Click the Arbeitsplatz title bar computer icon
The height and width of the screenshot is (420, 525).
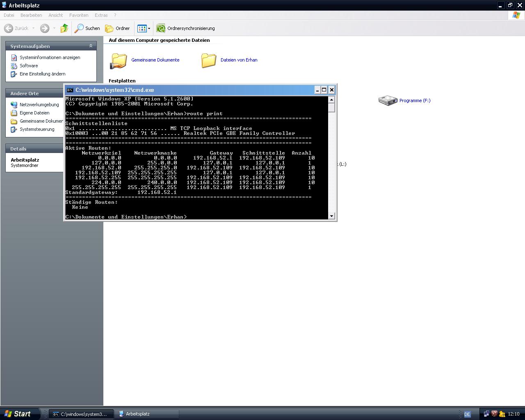[x=4, y=5]
